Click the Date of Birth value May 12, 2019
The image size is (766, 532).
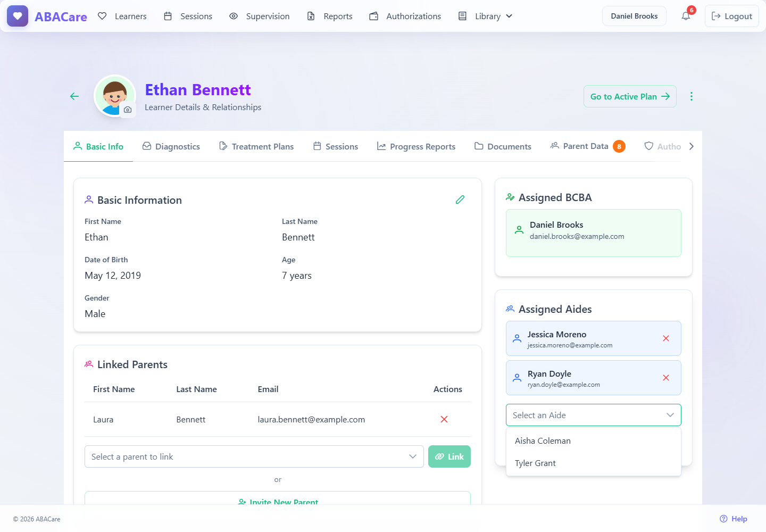point(113,276)
